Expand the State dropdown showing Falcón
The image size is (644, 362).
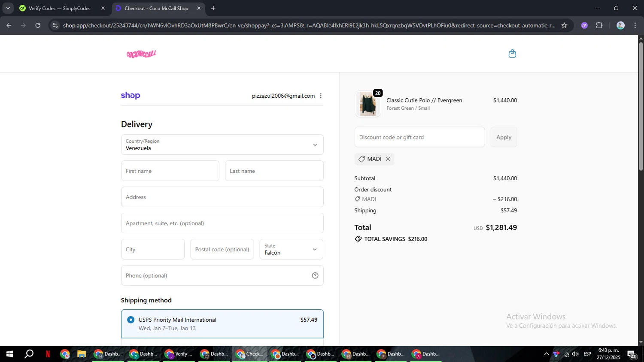291,249
